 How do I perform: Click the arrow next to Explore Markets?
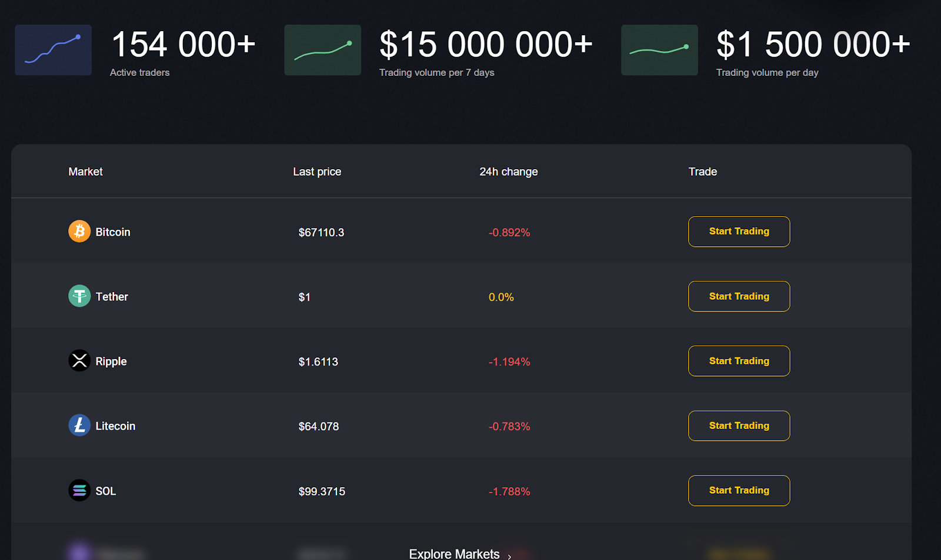coord(509,556)
